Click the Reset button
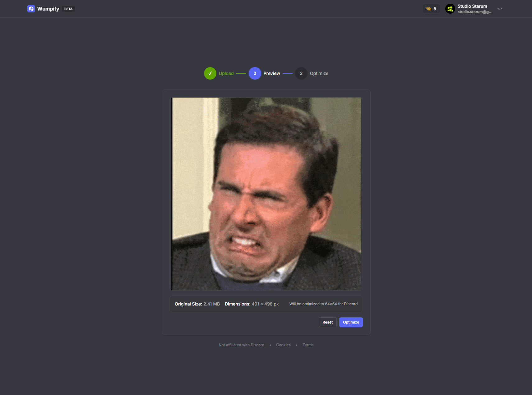 pyautogui.click(x=327, y=322)
